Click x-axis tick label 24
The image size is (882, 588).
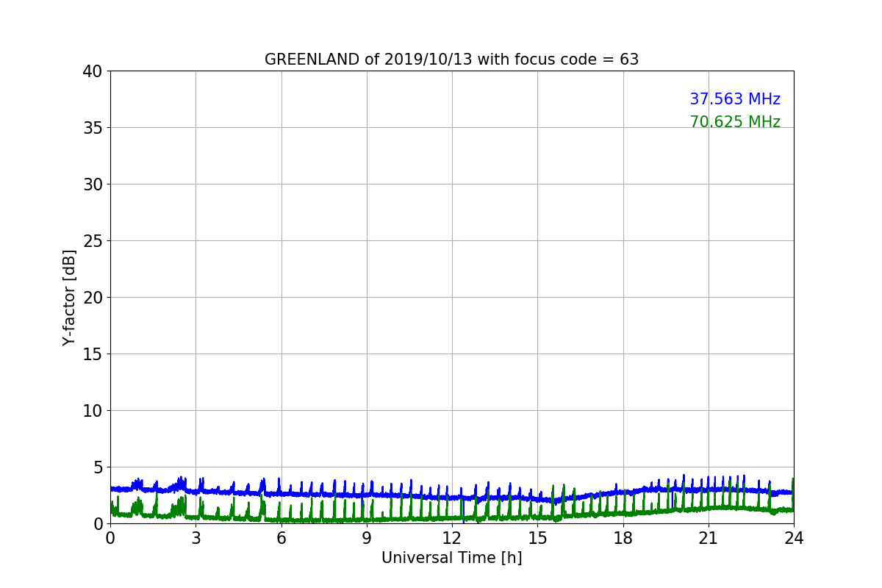coord(794,538)
